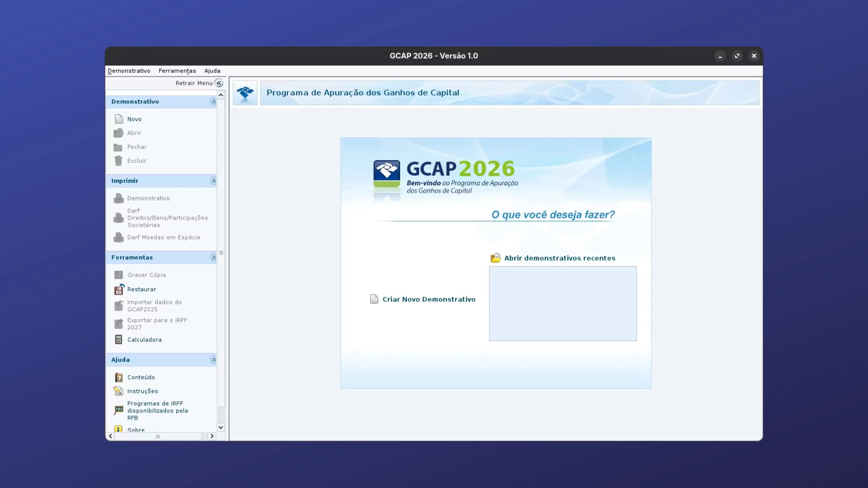Launch the Calculadora tool icon
Screen dimensions: 868x488
pos(119,339)
